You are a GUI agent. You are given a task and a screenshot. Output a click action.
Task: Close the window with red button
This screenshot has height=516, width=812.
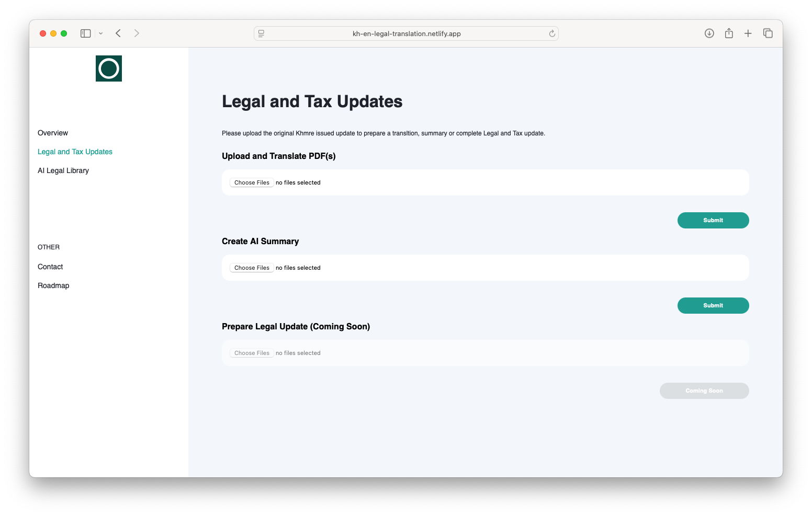click(43, 33)
